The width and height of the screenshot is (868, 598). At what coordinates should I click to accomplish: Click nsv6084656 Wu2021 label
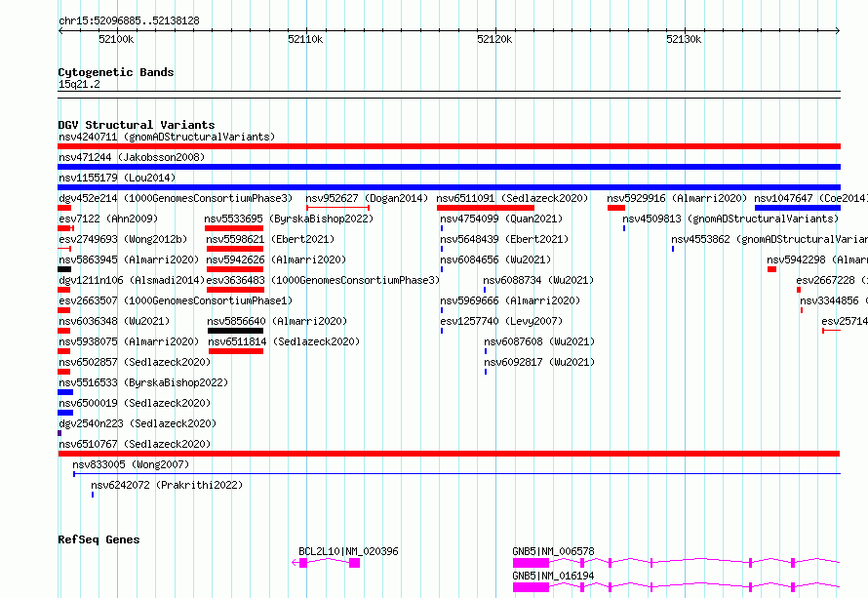pos(495,259)
